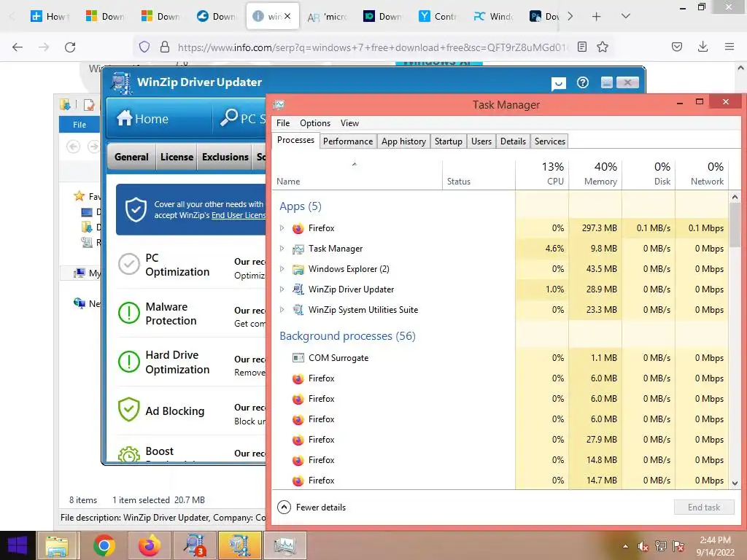Viewport: 747px width, 560px height.
Task: Click the End task button
Action: (x=704, y=507)
